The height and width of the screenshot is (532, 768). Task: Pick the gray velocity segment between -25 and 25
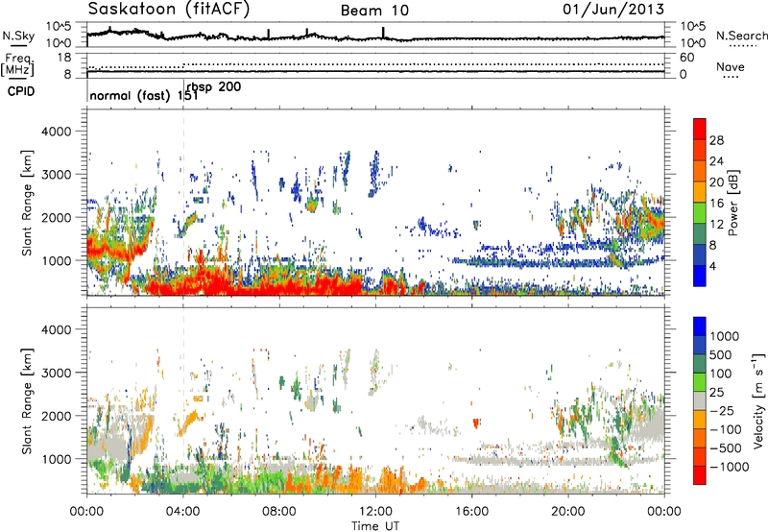point(700,401)
